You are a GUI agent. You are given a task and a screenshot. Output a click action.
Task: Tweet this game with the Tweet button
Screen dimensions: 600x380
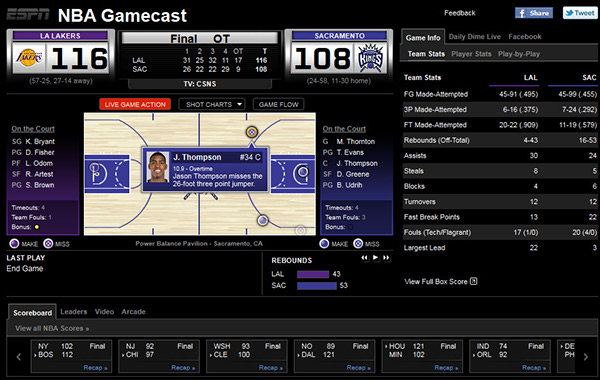[580, 13]
